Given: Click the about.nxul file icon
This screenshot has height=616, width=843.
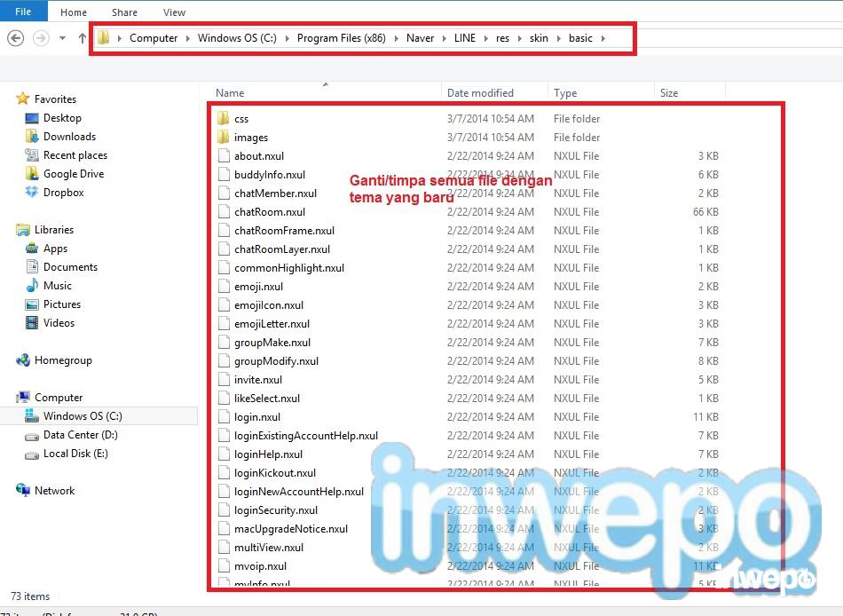Looking at the screenshot, I should (224, 156).
